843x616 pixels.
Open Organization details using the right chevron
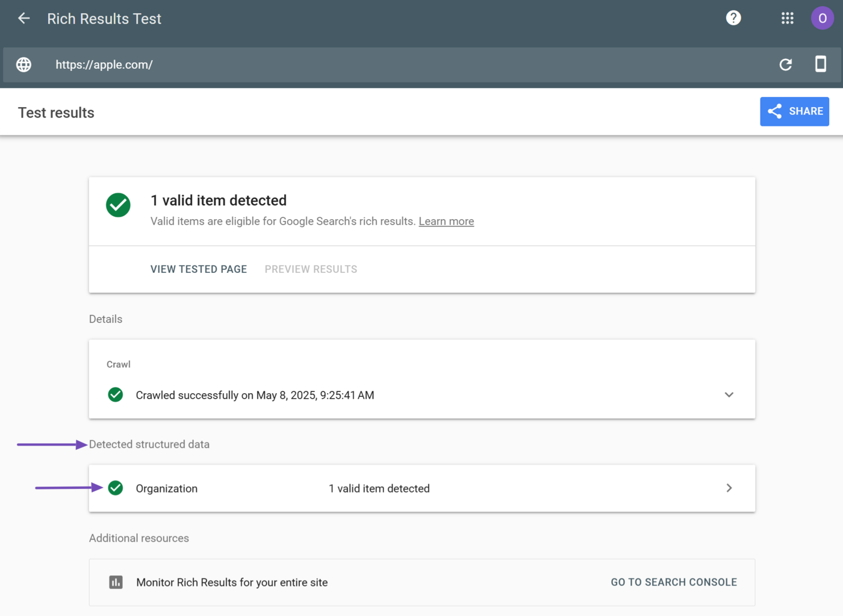pyautogui.click(x=729, y=488)
